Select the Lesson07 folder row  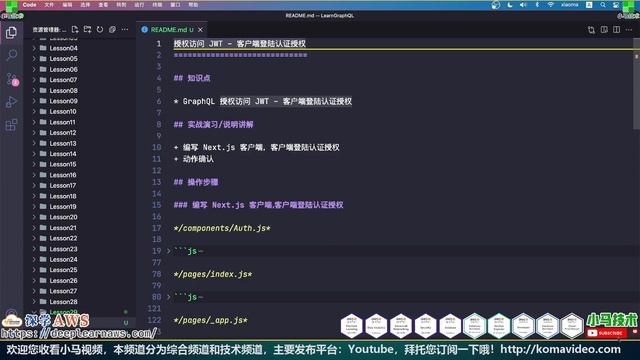[x=80, y=80]
